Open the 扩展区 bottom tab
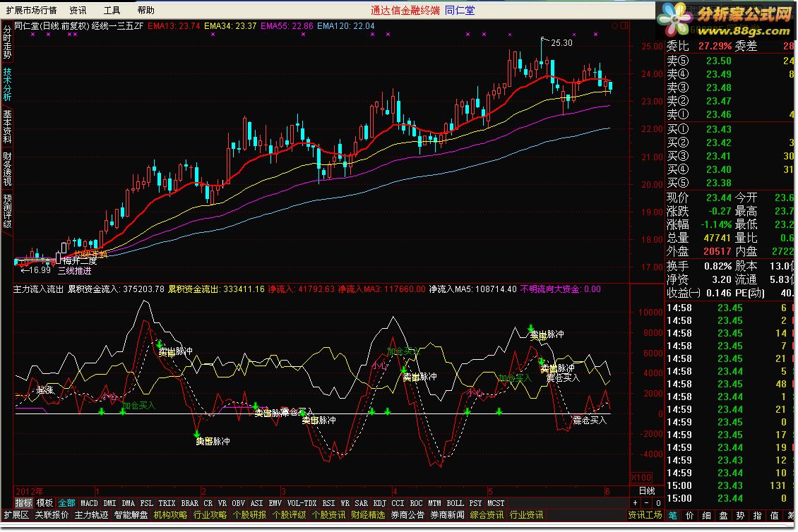The width and height of the screenshot is (798, 532). click(16, 515)
